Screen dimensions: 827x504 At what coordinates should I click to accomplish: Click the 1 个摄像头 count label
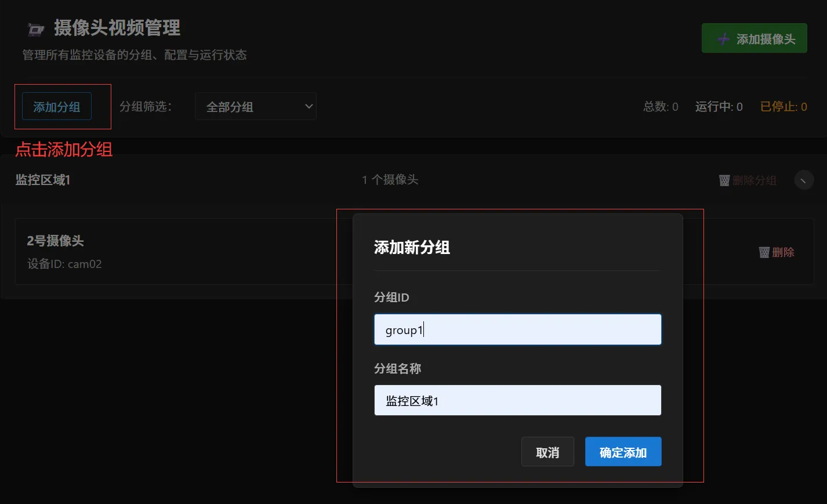click(x=390, y=180)
